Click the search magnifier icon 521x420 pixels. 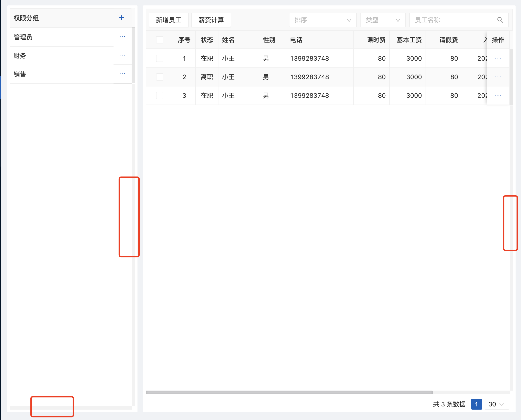[500, 20]
